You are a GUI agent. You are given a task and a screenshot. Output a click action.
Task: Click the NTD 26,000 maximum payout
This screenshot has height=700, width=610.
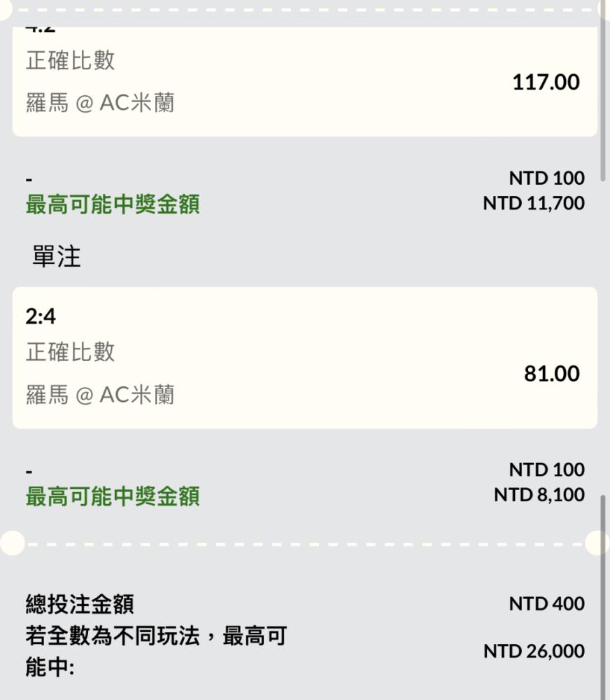tap(534, 652)
